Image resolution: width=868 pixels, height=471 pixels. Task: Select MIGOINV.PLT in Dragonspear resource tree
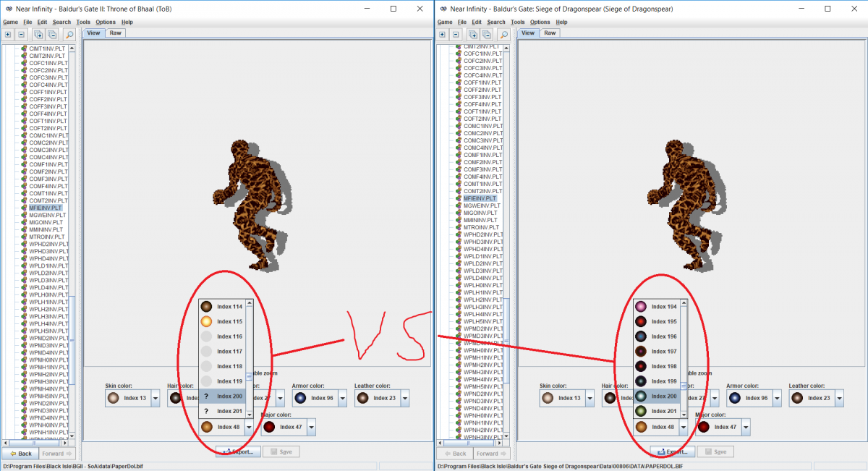coord(480,213)
